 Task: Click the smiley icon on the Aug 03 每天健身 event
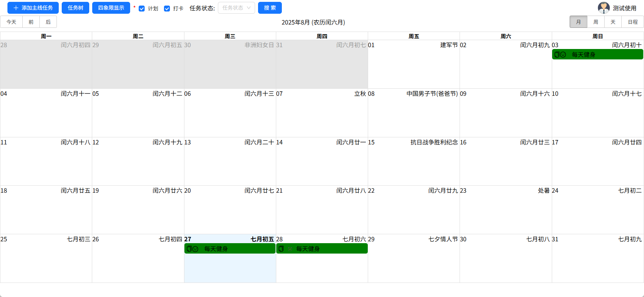(x=563, y=55)
